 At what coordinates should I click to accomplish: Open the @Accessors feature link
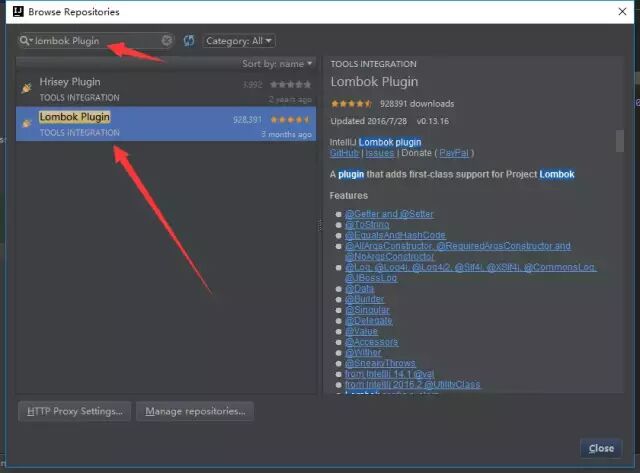tap(371, 342)
